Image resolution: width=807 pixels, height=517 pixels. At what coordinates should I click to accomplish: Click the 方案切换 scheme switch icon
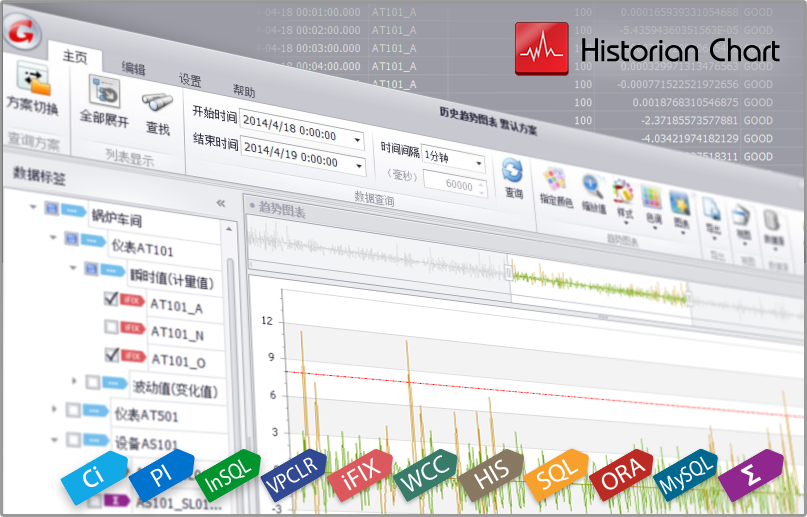tap(33, 80)
